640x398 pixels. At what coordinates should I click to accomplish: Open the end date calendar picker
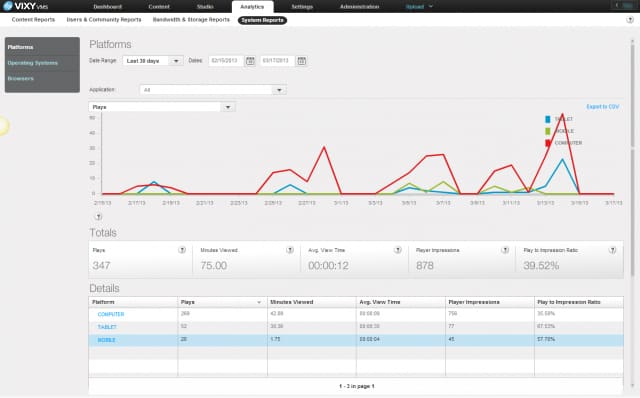click(301, 61)
